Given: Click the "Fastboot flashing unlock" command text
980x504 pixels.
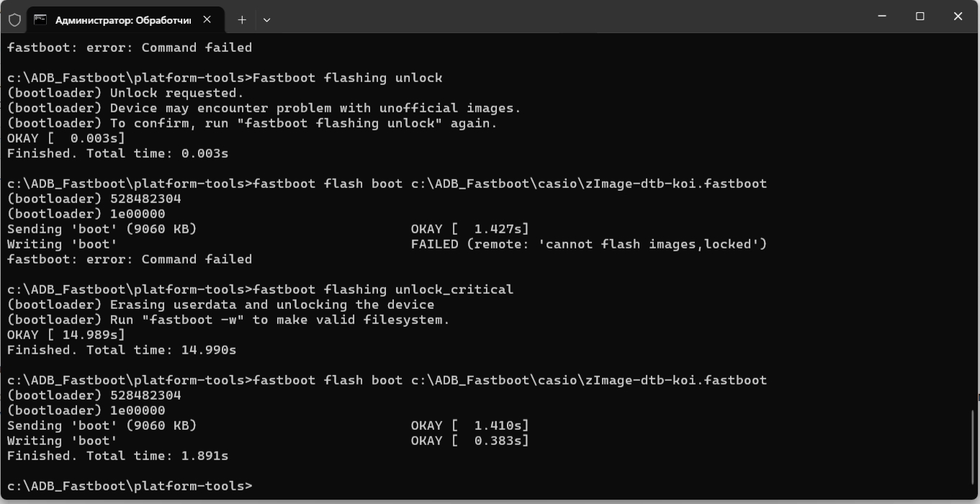Looking at the screenshot, I should click(x=347, y=78).
